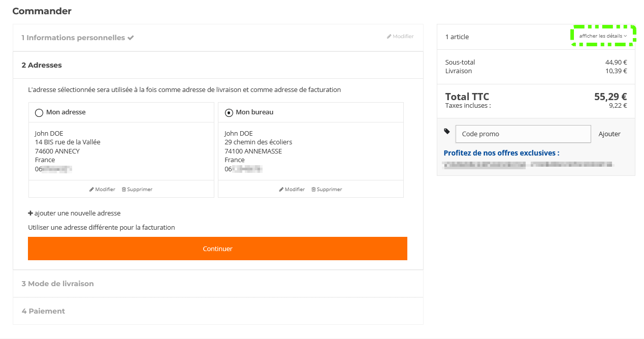The width and height of the screenshot is (644, 339).
Task: Expand cart details with afficher les détails
Action: pyautogui.click(x=603, y=36)
